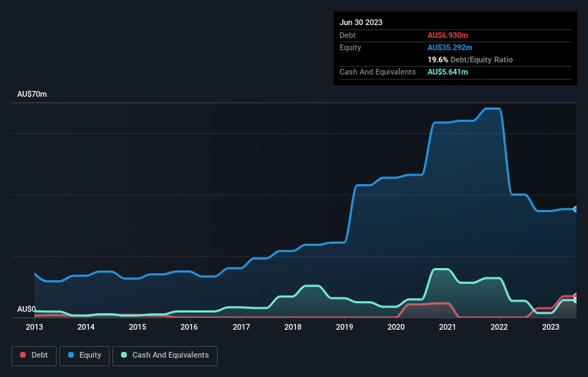Click the Jun 30 2023 tooltip date

click(361, 22)
